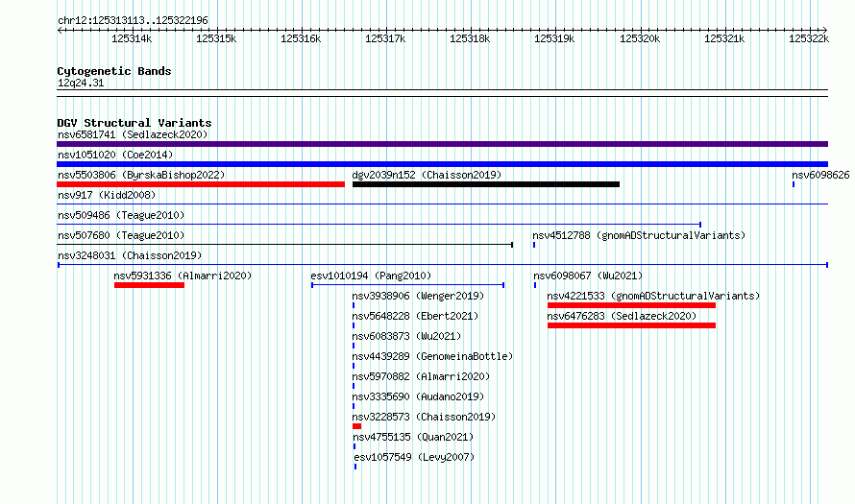855x504 pixels.
Task: Click the nsv917 thin blue line
Action: [x=442, y=204]
